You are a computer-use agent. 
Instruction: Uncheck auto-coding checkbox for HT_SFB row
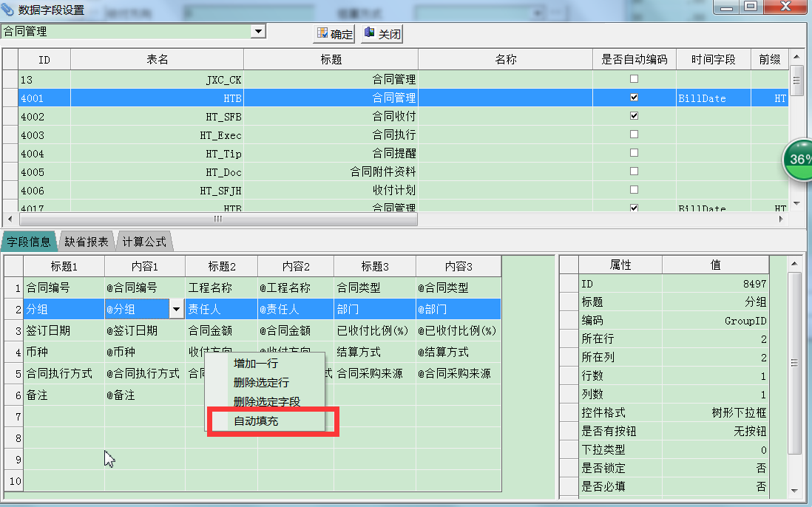[634, 116]
